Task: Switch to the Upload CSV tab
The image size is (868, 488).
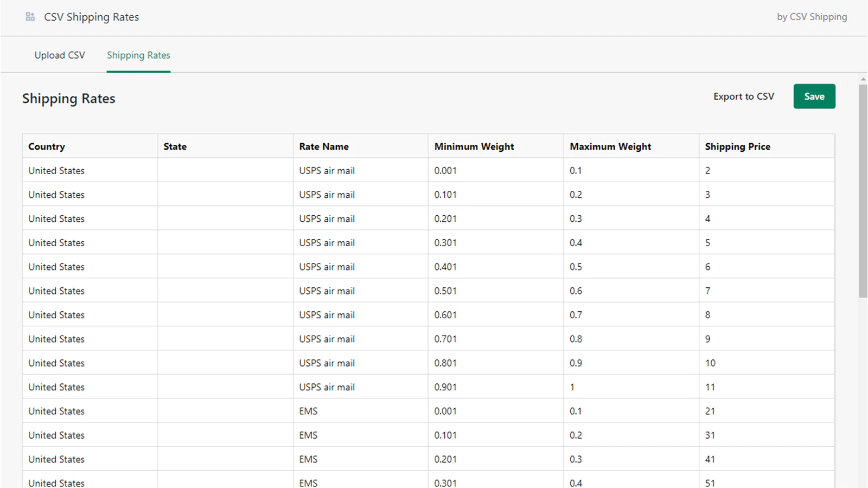Action: coord(60,55)
